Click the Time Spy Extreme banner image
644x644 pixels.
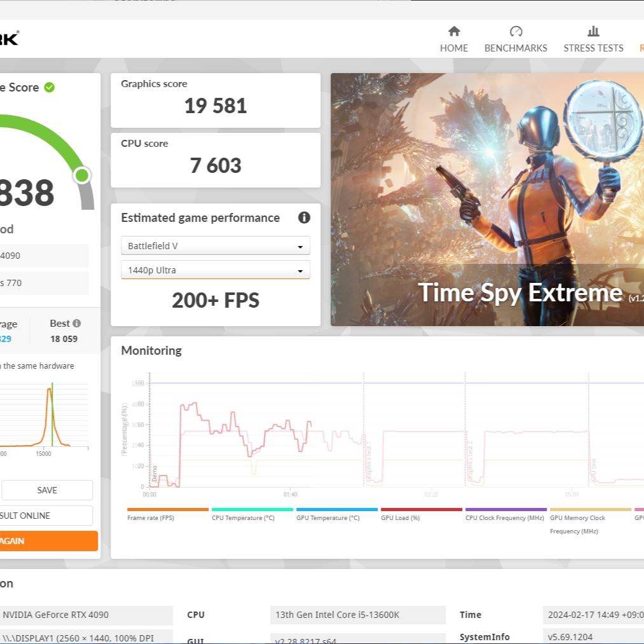[x=487, y=200]
